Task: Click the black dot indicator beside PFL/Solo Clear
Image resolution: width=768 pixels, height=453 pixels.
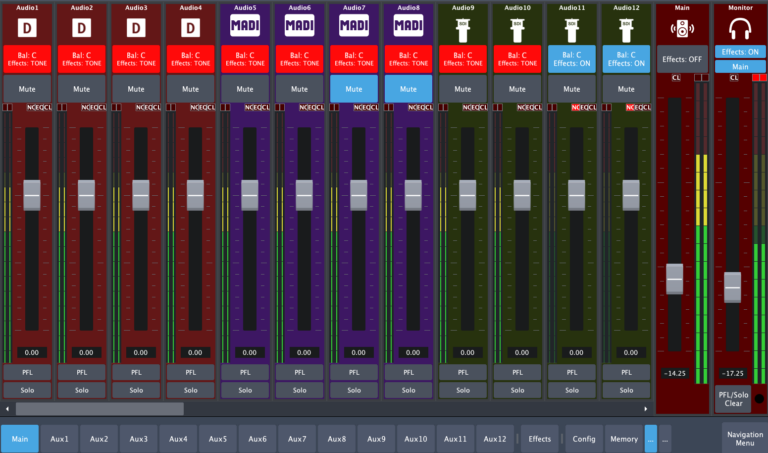Action: pos(759,399)
